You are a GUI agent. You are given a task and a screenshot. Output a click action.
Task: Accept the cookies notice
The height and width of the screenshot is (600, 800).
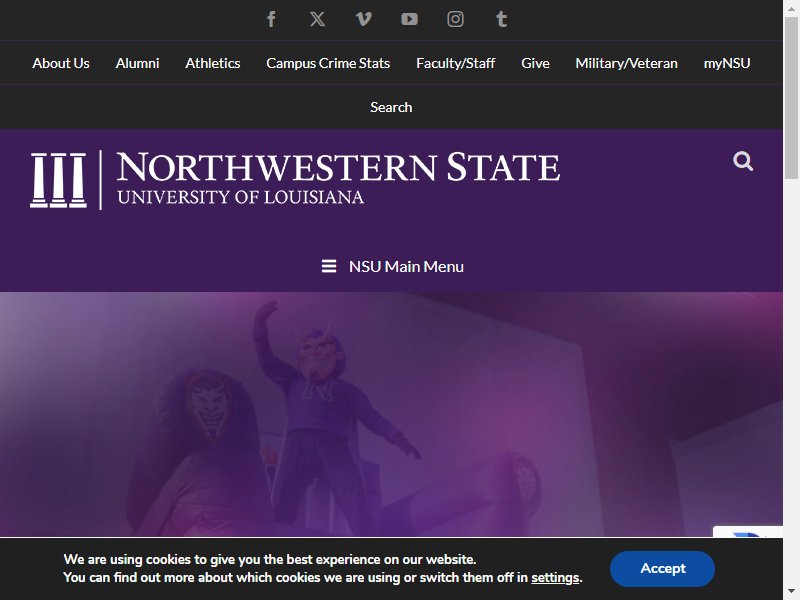pos(662,568)
